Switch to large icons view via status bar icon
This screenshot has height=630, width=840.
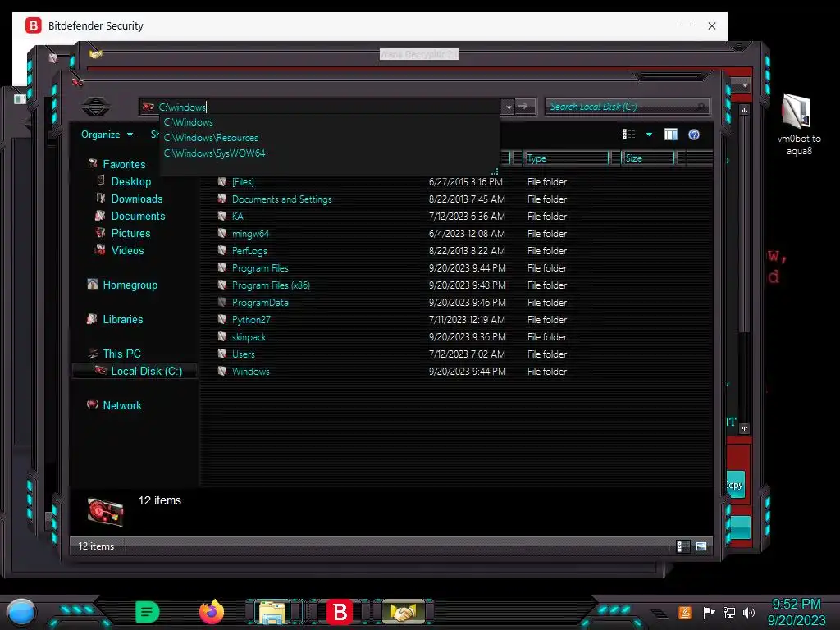coord(701,546)
